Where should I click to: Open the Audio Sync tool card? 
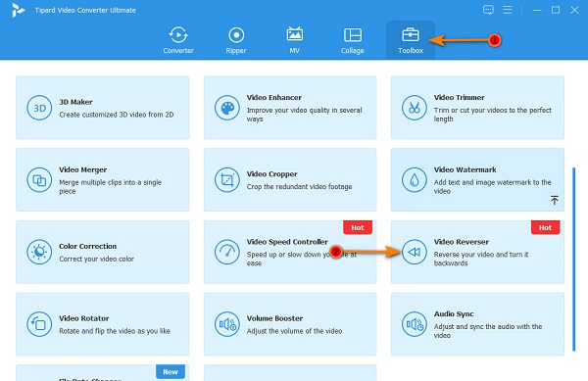tap(477, 324)
